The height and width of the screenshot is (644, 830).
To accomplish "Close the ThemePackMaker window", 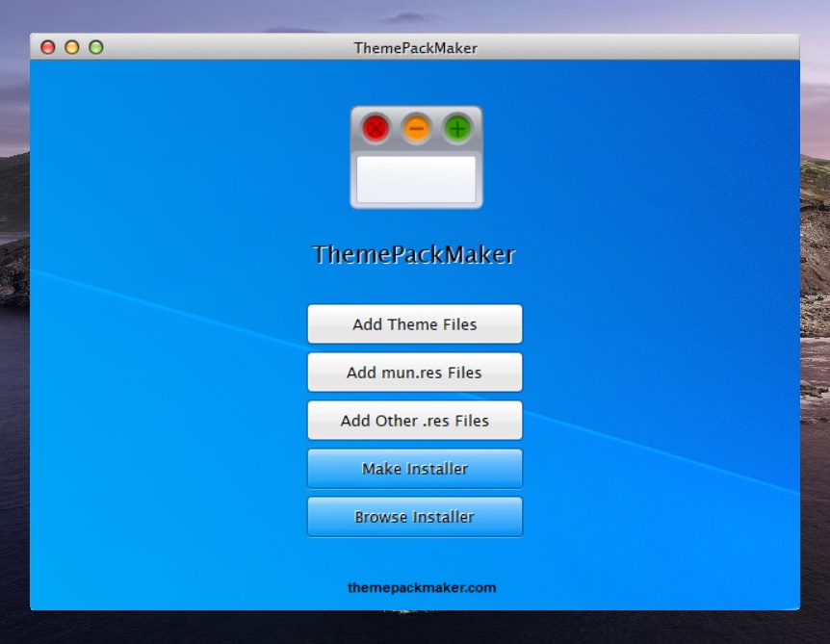I will (x=47, y=47).
